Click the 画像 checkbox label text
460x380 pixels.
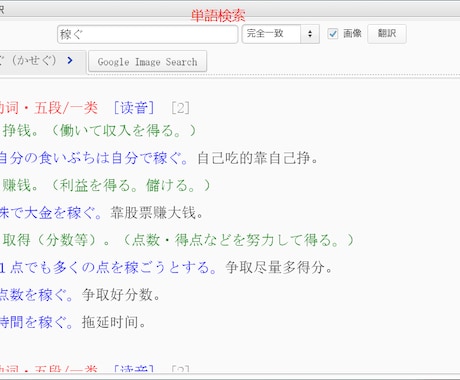pyautogui.click(x=352, y=33)
